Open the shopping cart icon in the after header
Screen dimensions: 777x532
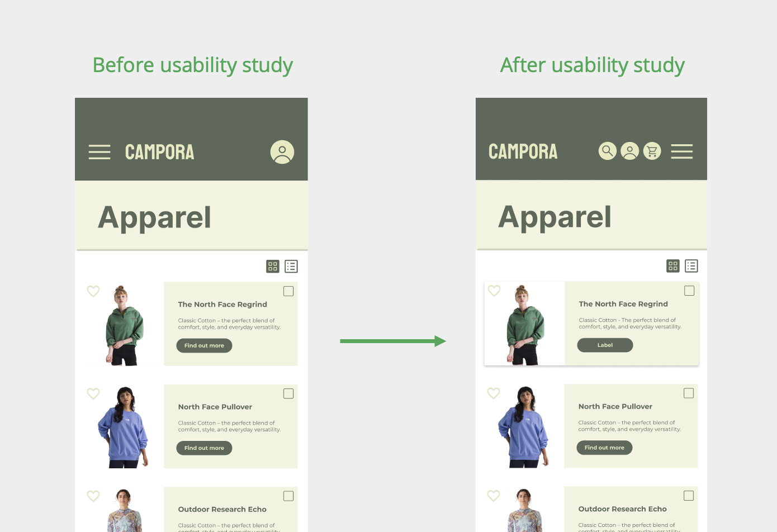point(652,151)
